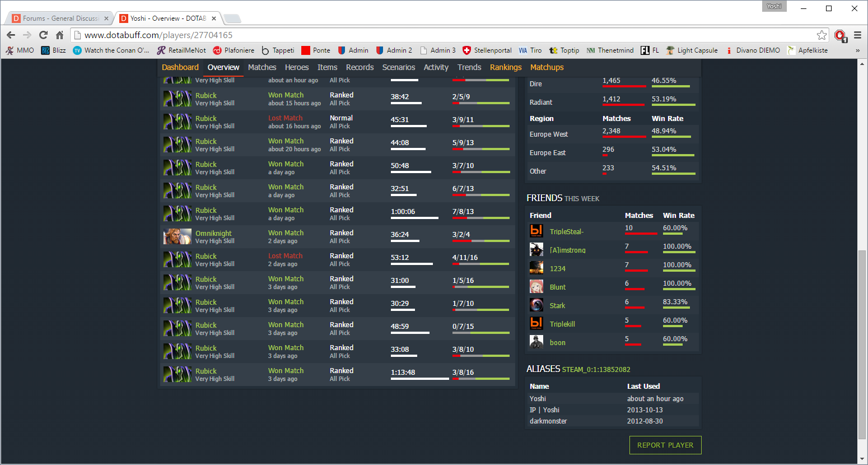Open friend profile [A]imstrong
868x465 pixels.
point(567,250)
